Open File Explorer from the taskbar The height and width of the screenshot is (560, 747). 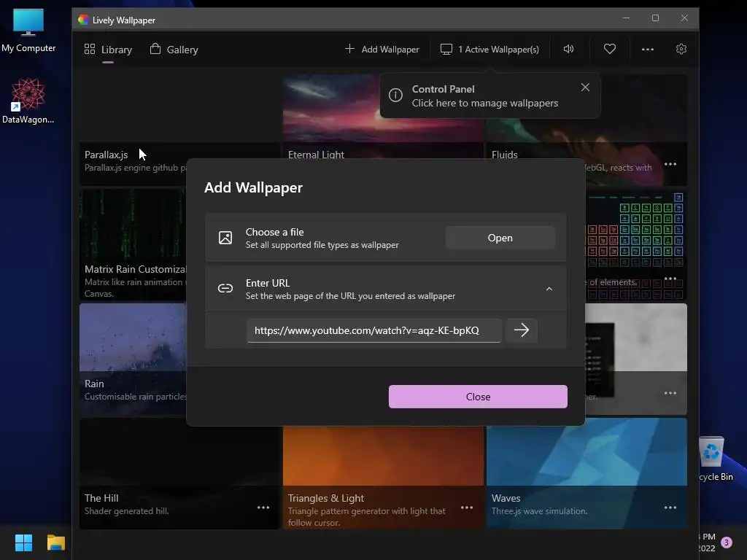[x=55, y=542]
